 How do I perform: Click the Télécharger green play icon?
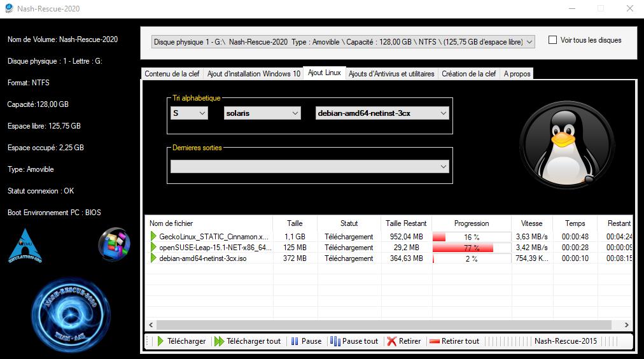click(160, 341)
